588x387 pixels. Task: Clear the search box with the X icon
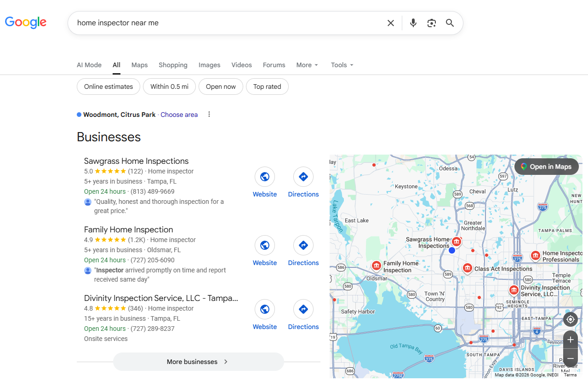click(391, 23)
